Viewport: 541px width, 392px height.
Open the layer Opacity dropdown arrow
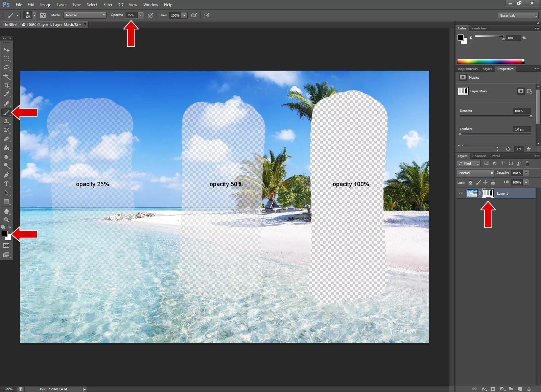[526, 173]
